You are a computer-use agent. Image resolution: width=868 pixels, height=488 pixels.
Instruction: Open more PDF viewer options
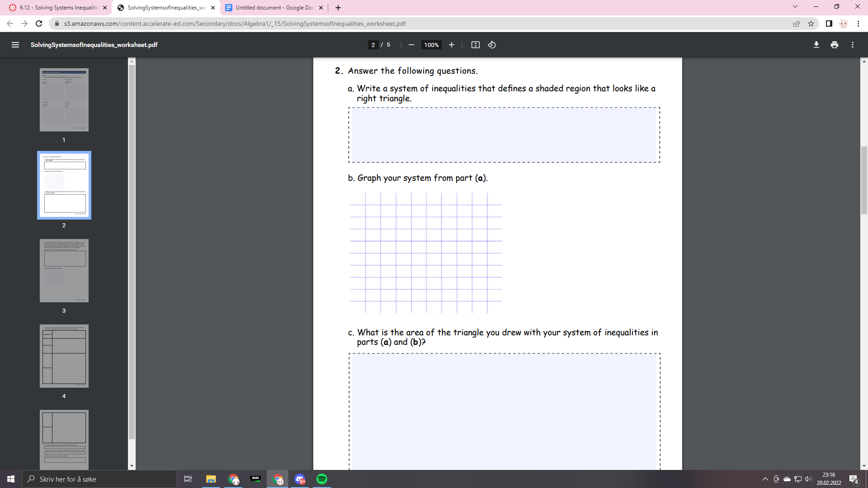pyautogui.click(x=853, y=45)
